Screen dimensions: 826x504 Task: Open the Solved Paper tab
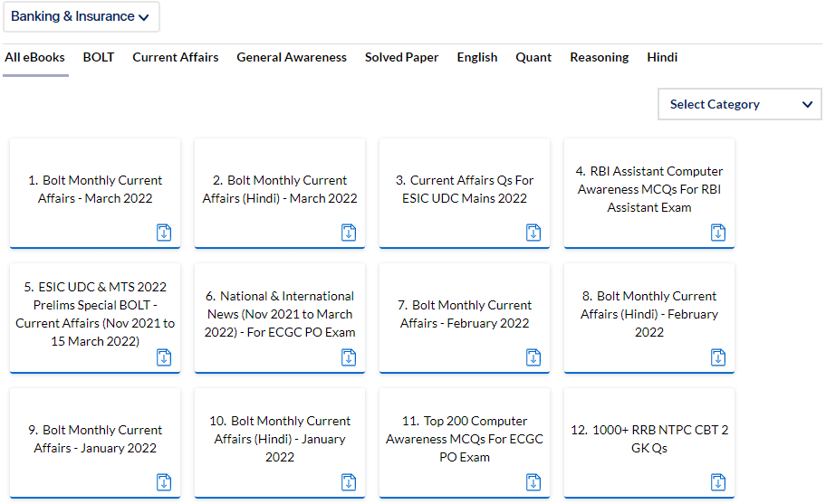click(402, 57)
